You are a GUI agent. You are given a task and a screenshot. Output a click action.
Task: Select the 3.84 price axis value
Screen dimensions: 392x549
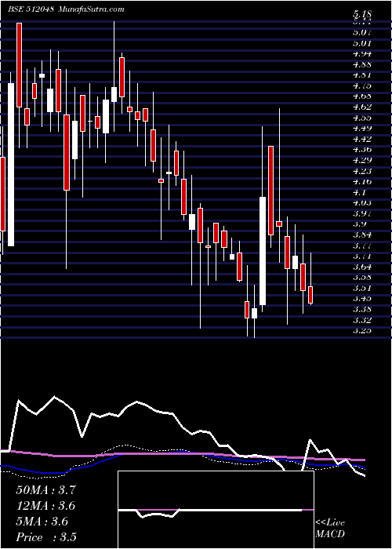(x=362, y=235)
